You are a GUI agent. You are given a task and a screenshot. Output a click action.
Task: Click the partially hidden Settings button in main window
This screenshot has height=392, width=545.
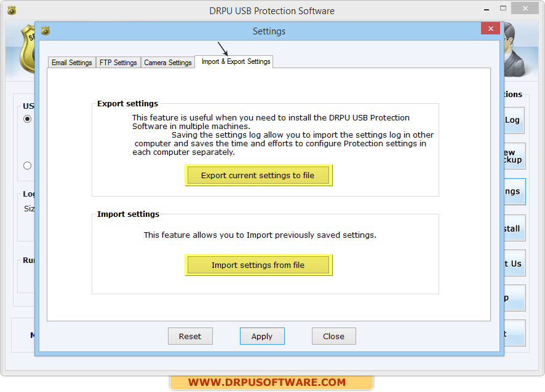tap(515, 192)
